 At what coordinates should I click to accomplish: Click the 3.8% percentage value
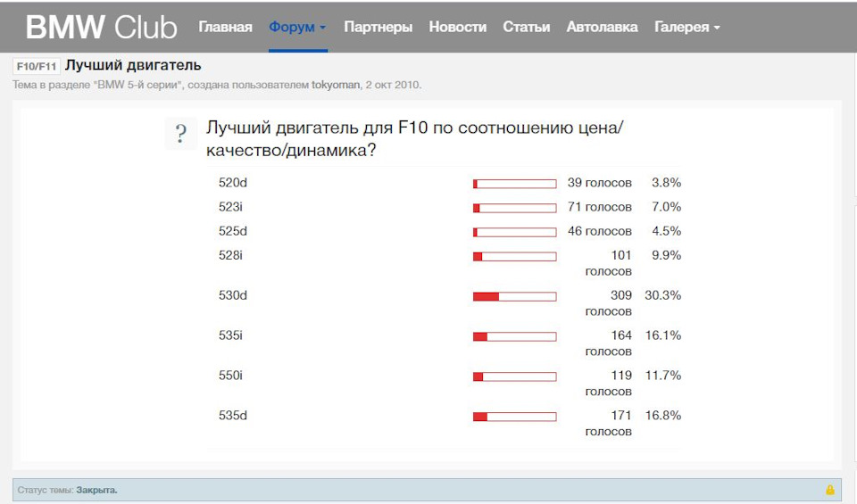(x=666, y=183)
